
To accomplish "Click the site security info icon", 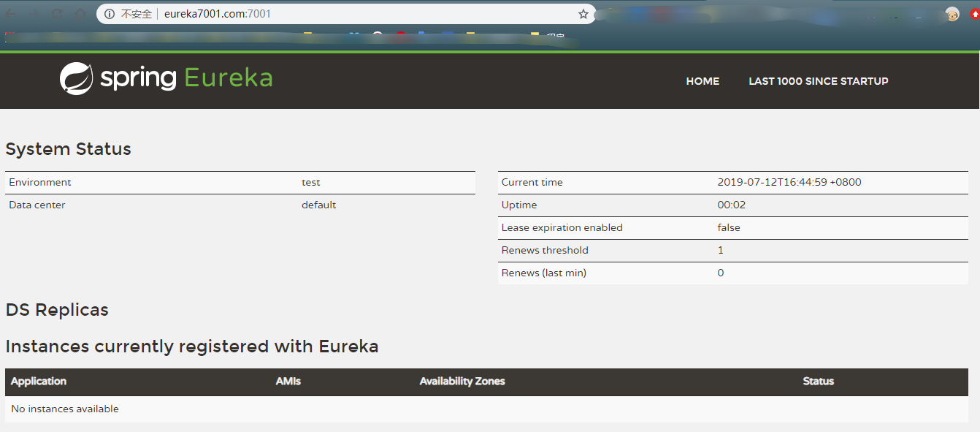I will click(110, 14).
